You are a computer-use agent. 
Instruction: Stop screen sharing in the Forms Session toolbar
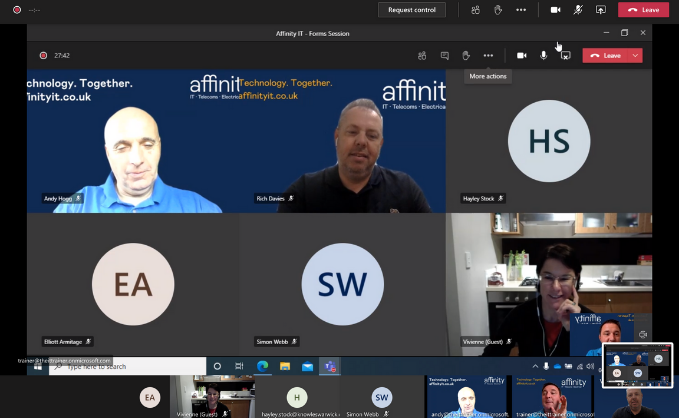[565, 55]
